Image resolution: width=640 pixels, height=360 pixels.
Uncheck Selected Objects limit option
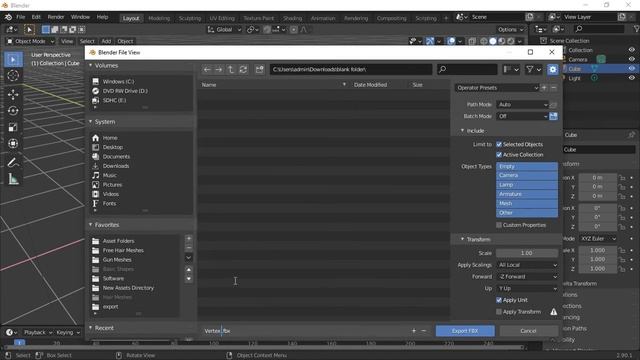coord(499,144)
